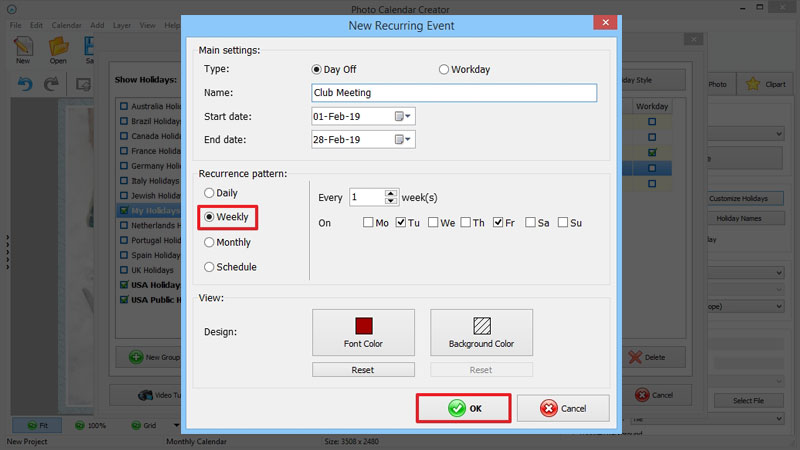Toggle the UK Holidays checkbox
The image size is (800, 450).
point(124,270)
